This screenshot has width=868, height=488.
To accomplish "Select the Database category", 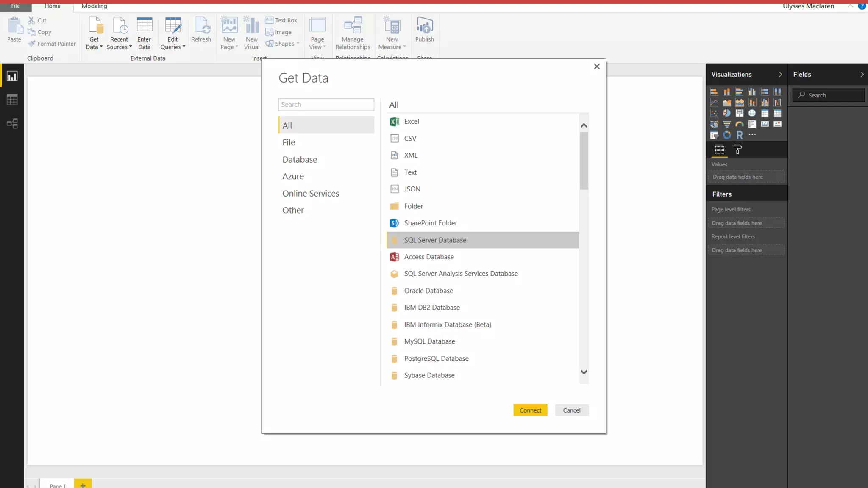I will 300,159.
